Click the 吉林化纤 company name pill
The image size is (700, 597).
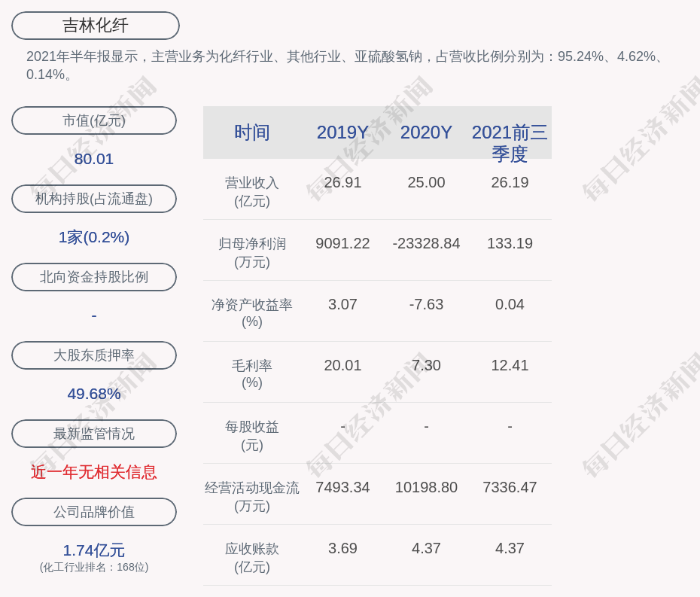click(x=96, y=26)
